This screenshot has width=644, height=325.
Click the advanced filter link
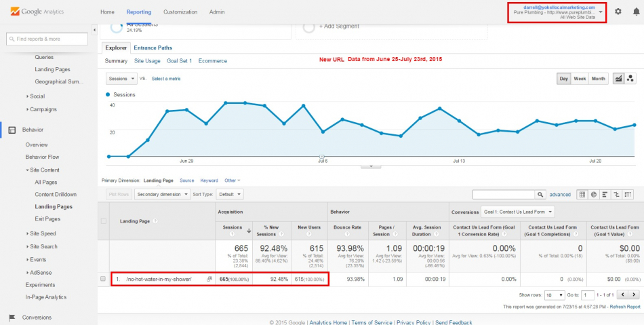(x=560, y=195)
